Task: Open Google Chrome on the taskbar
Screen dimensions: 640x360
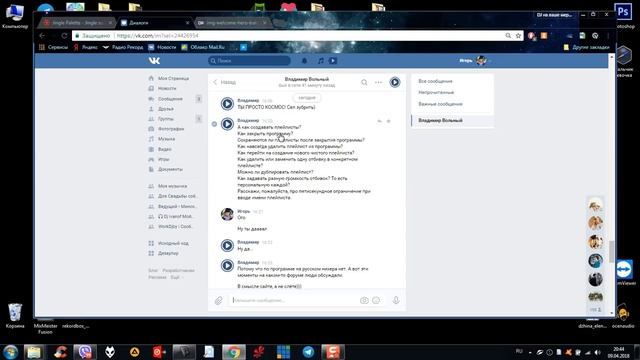Action: 234,352
